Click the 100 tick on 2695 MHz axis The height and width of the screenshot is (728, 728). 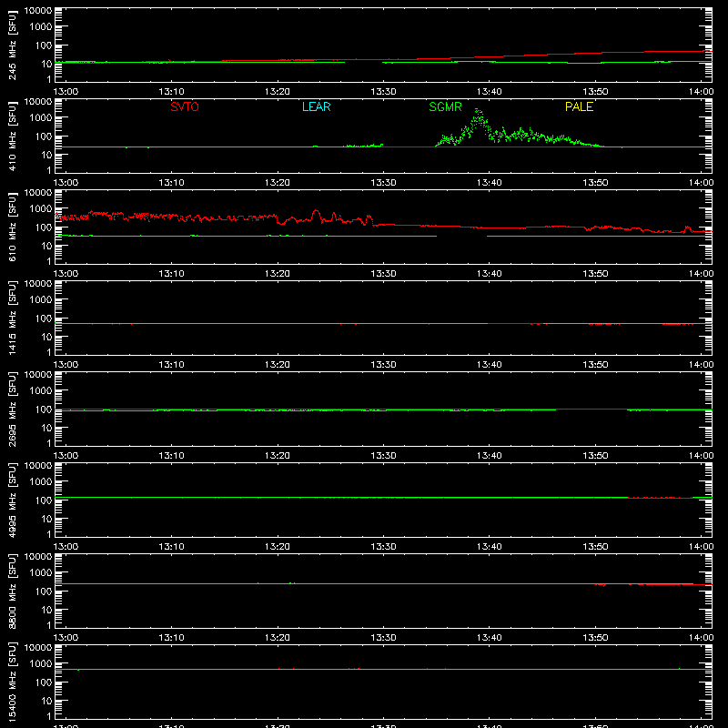(44, 409)
